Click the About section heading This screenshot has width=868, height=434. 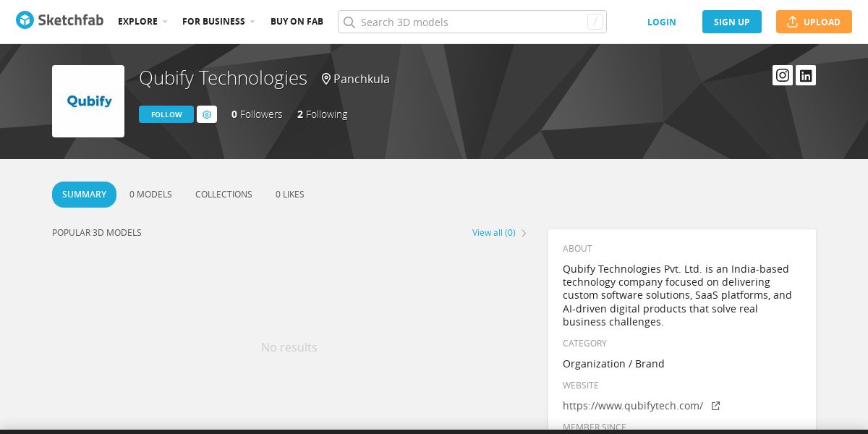577,249
